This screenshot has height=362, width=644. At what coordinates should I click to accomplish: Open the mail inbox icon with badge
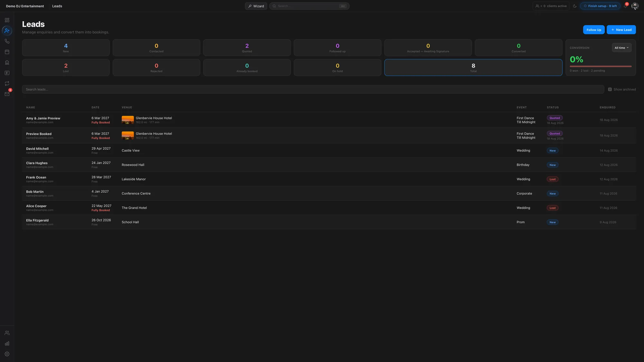7,94
